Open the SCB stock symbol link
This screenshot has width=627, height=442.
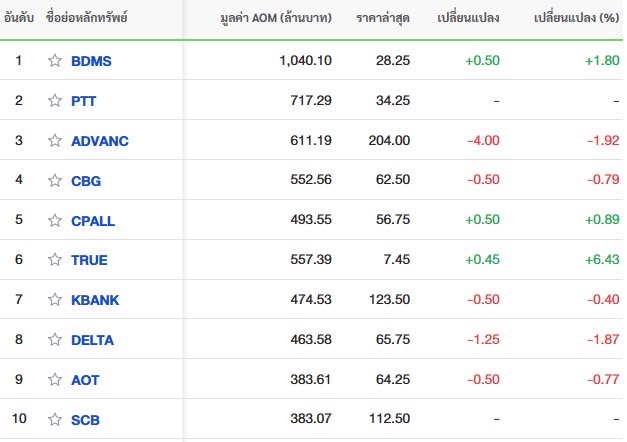85,420
